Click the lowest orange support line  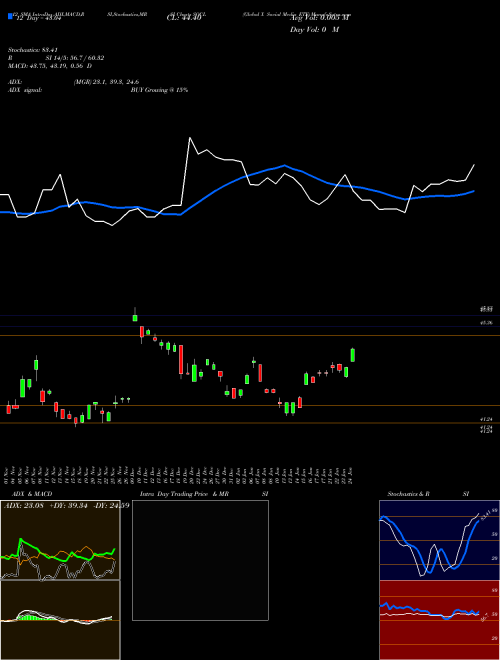(x=250, y=423)
